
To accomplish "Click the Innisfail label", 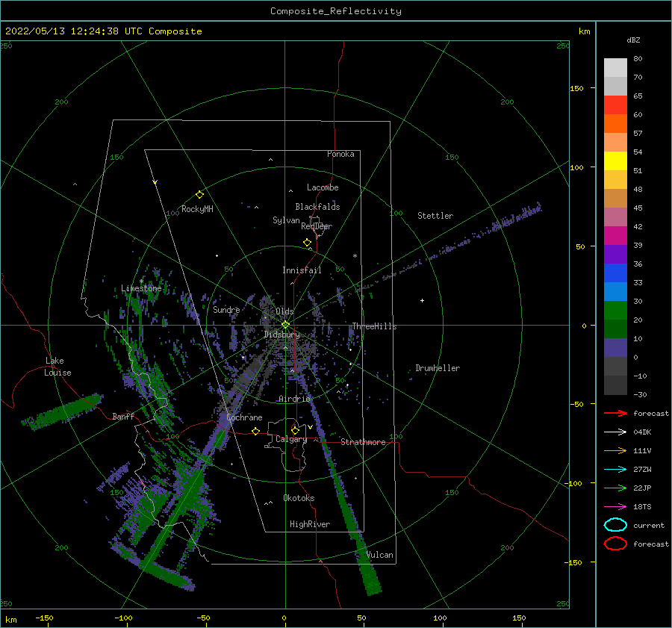I will pyautogui.click(x=302, y=270).
